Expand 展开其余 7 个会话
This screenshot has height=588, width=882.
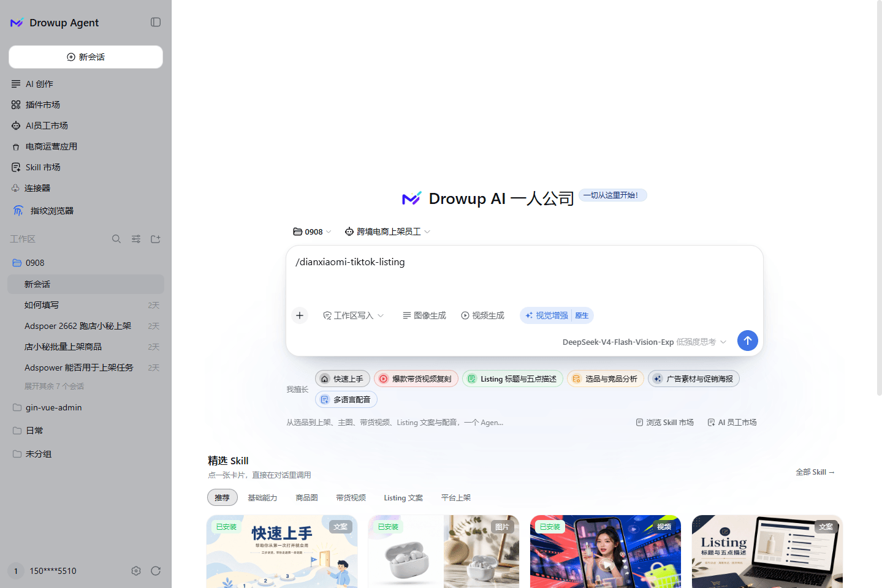click(54, 386)
